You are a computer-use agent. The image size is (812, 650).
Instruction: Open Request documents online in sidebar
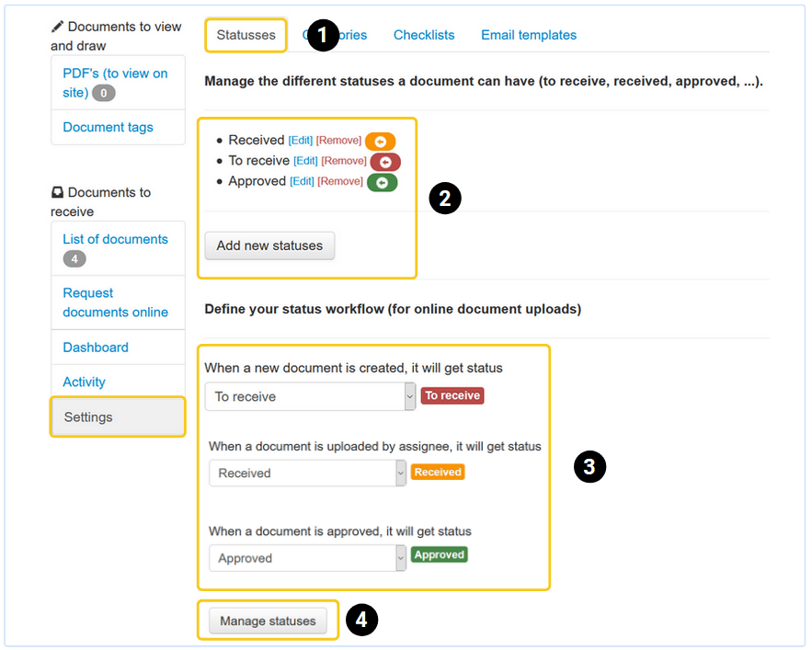click(x=115, y=302)
